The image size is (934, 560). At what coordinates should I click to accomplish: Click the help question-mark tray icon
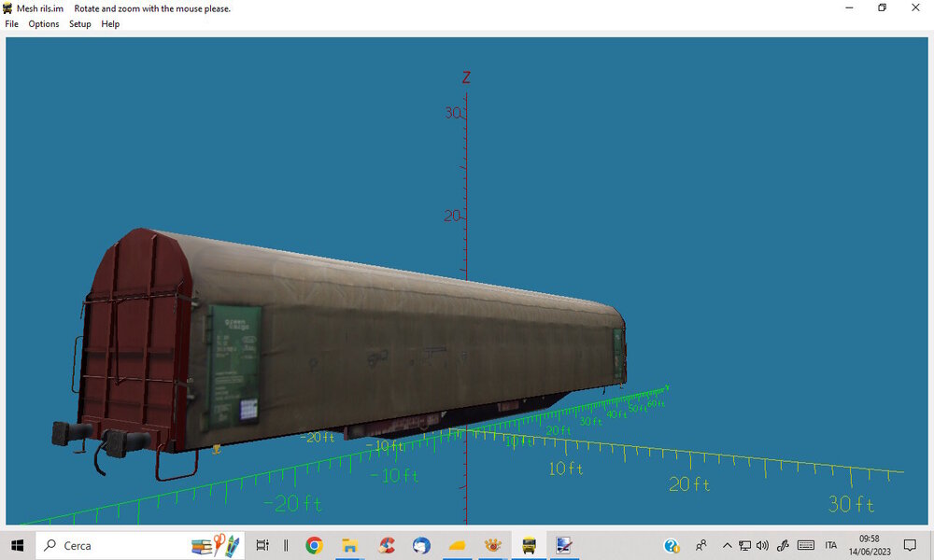[x=672, y=545]
